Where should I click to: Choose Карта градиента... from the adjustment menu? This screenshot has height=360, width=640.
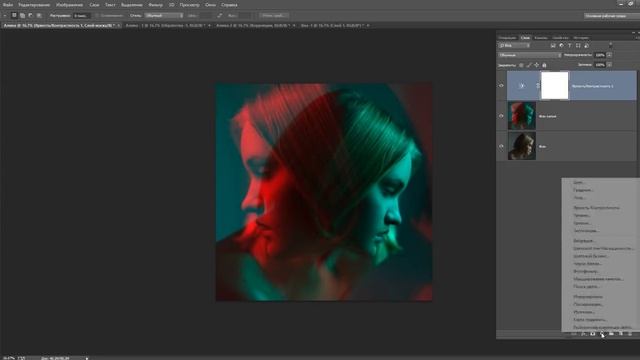point(590,320)
